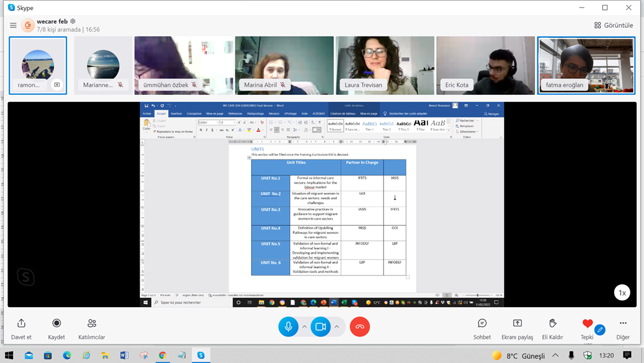Expand microphone options chevron
The image size is (644, 363).
click(304, 326)
